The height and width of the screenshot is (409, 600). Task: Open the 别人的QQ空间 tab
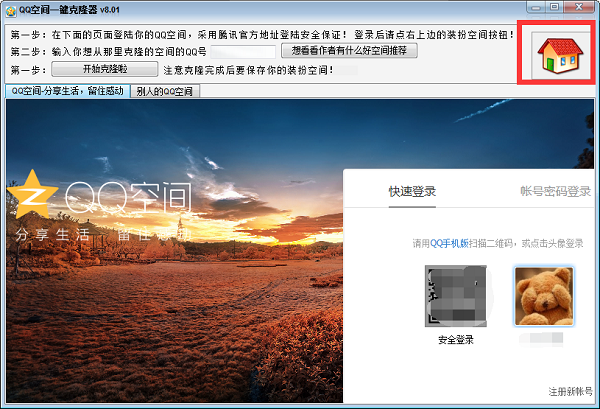point(165,91)
